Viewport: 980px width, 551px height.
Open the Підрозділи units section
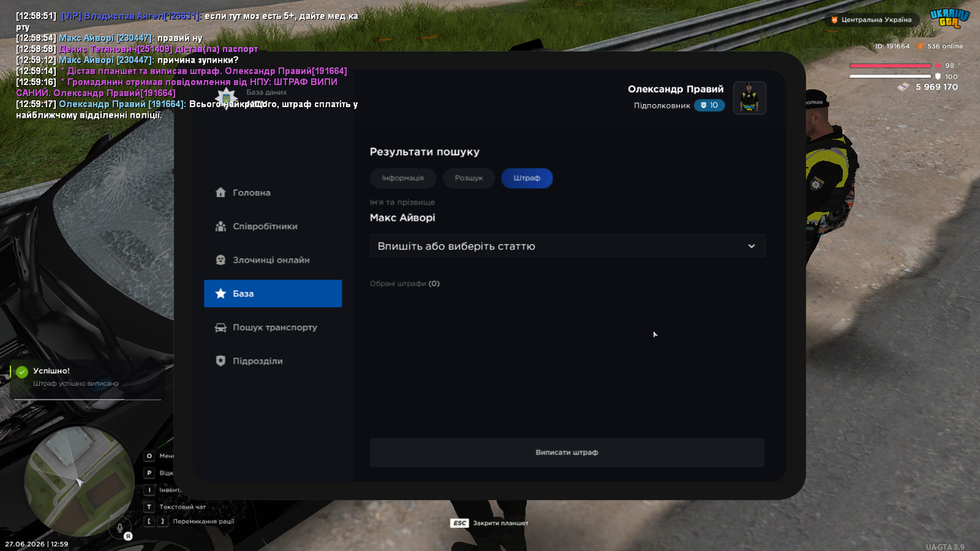point(273,361)
